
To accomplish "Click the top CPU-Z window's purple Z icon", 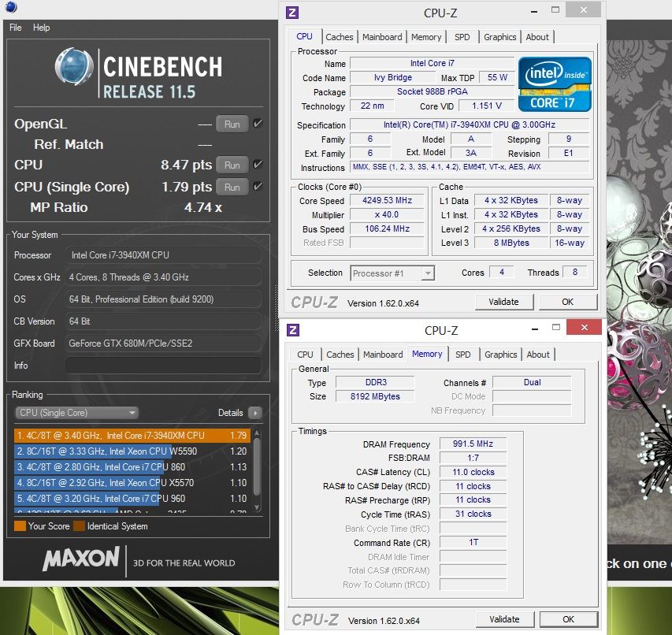I will pos(292,13).
